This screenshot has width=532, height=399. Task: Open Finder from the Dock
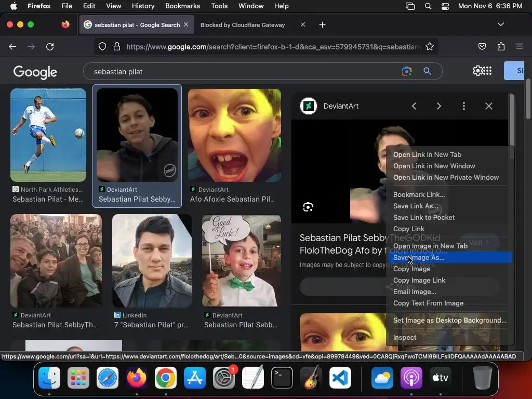[49, 378]
